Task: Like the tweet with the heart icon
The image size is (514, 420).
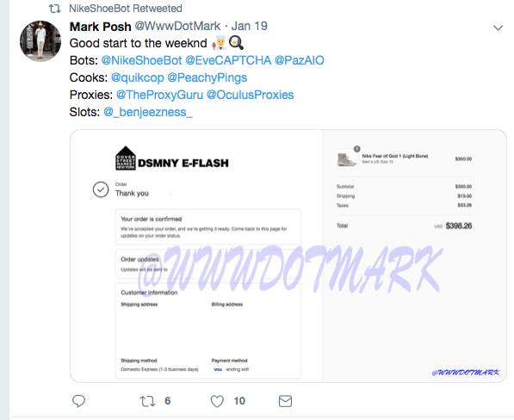Action: [x=217, y=401]
